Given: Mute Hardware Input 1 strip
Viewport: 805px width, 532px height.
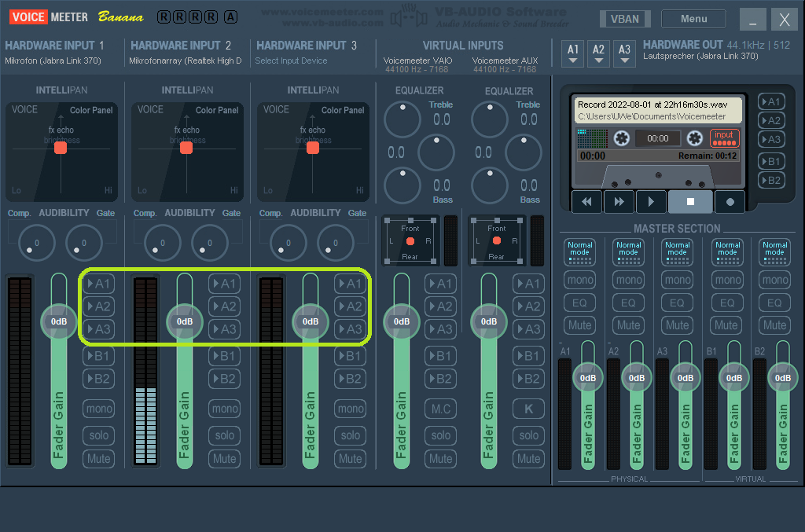Looking at the screenshot, I should (99, 458).
